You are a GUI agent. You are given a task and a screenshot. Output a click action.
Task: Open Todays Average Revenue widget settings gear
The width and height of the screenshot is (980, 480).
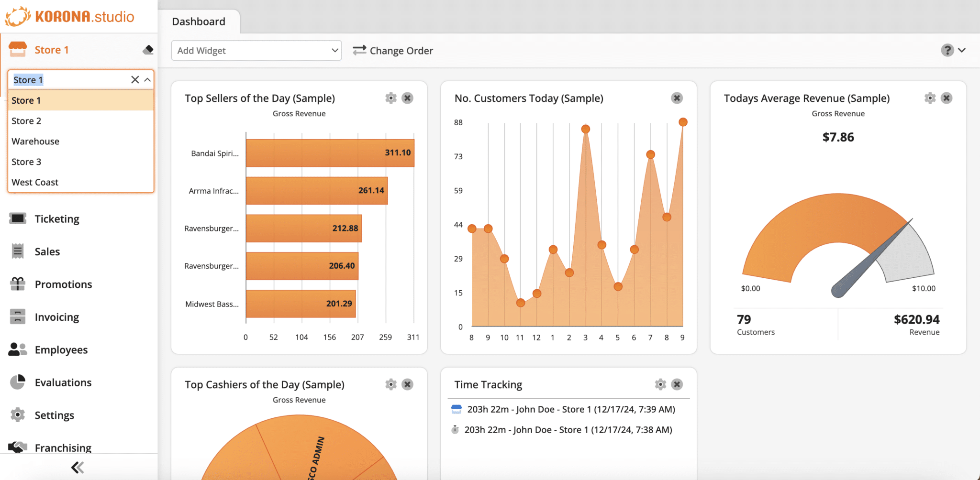(x=930, y=98)
